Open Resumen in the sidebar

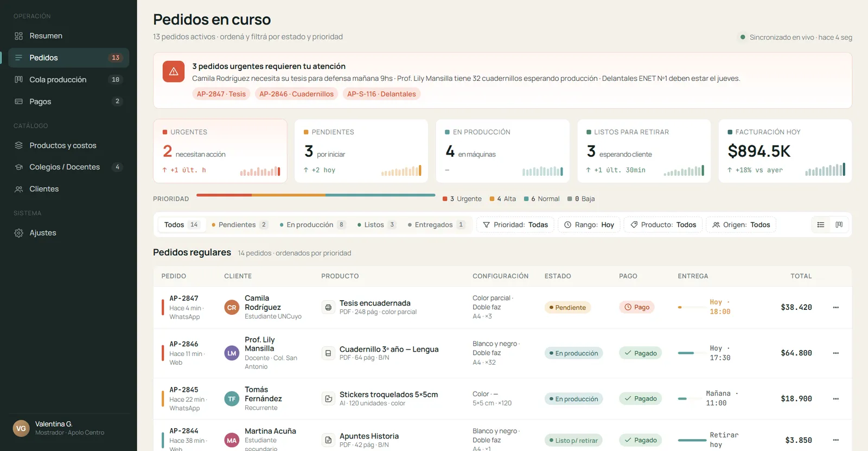[68, 36]
